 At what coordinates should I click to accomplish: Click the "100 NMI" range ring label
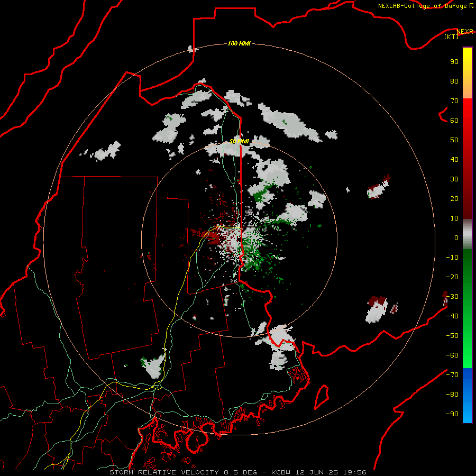(x=239, y=43)
